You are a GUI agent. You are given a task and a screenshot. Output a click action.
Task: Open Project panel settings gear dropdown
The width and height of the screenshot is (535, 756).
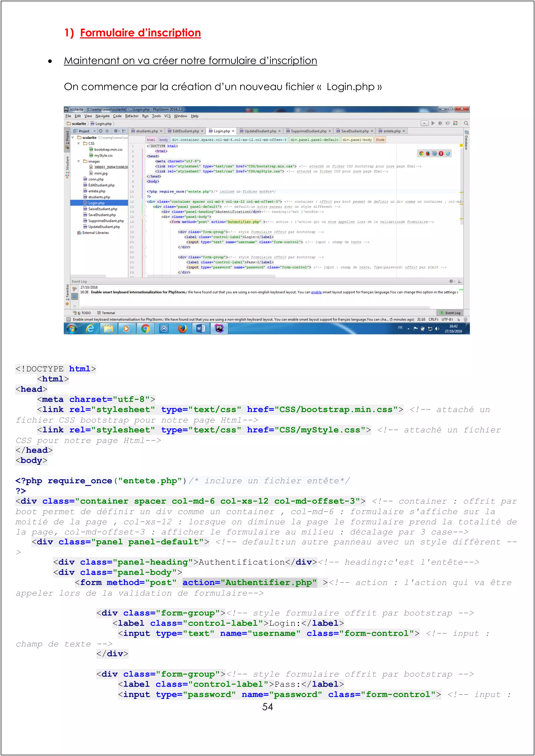tap(117, 131)
